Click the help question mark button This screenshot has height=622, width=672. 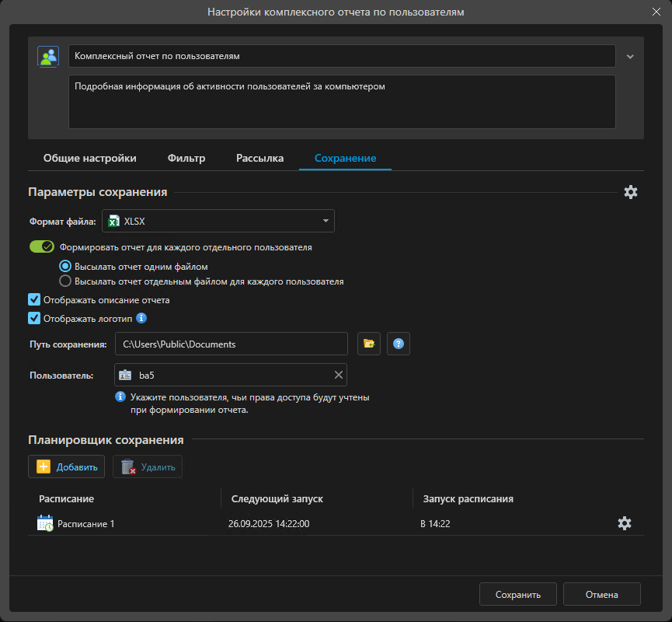point(399,344)
